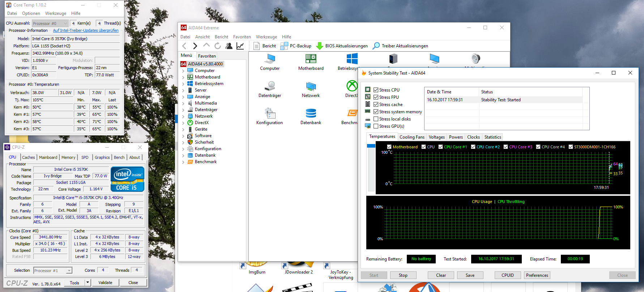Open Preferences in stability test

(537, 275)
